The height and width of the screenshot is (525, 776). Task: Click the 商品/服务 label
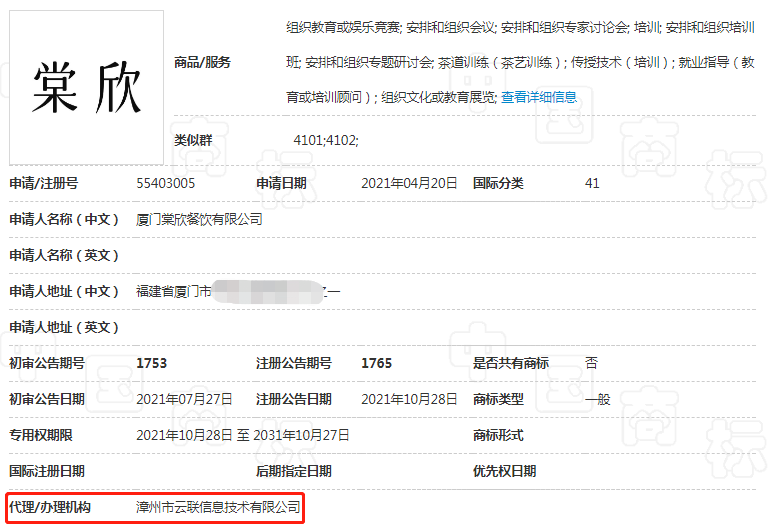[x=202, y=62]
